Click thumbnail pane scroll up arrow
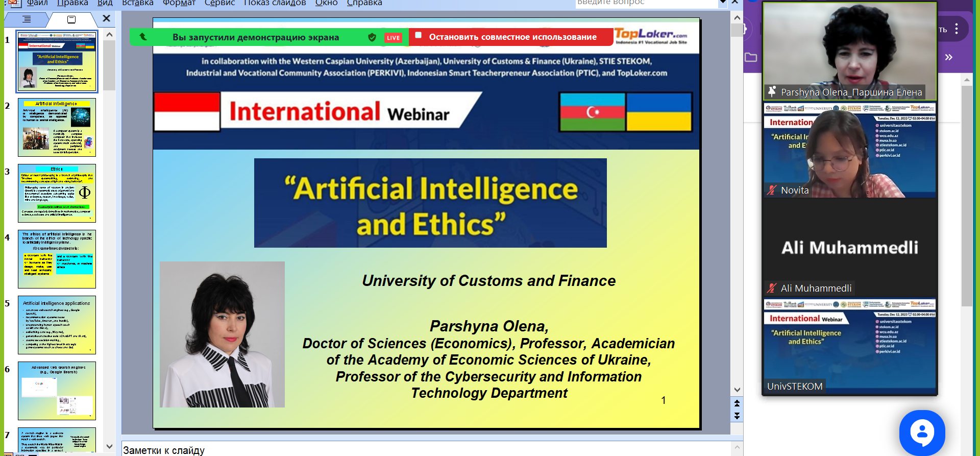The image size is (980, 456). 109,35
